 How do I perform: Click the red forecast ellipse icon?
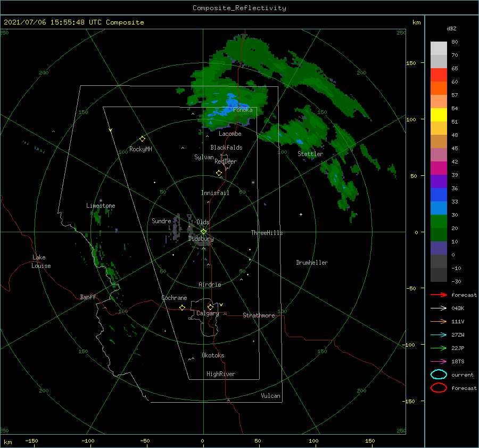point(439,388)
